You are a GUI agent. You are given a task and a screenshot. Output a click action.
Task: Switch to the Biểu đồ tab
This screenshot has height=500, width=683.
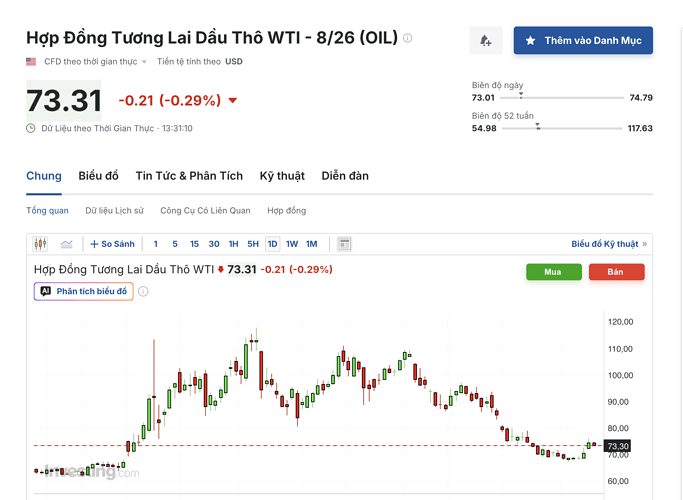[98, 176]
